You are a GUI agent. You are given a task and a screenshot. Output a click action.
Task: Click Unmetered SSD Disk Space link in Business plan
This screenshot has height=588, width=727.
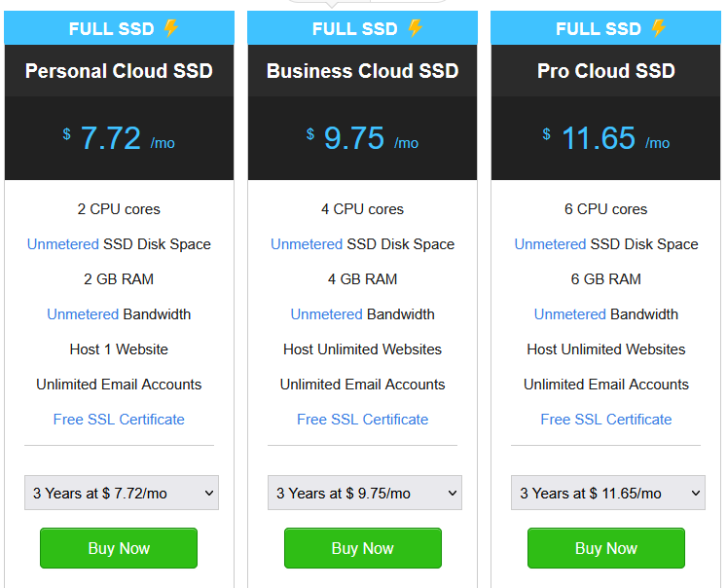click(x=307, y=244)
